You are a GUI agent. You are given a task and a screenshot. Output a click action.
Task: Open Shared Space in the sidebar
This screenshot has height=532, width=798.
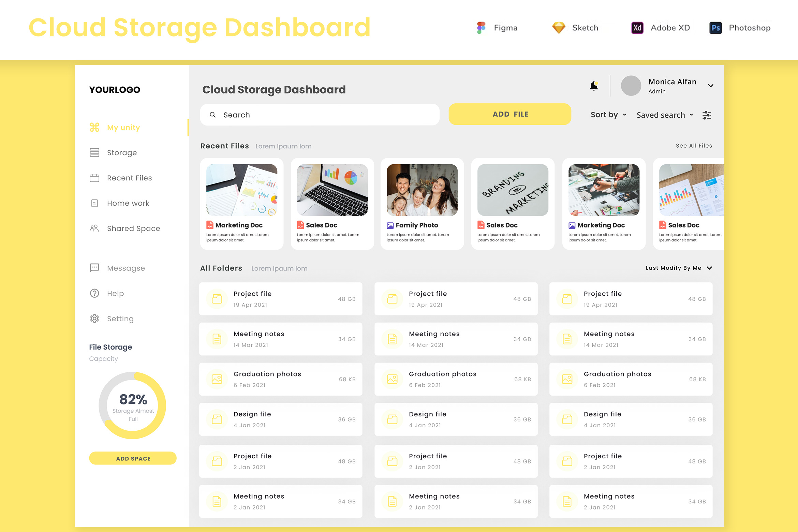tap(133, 228)
